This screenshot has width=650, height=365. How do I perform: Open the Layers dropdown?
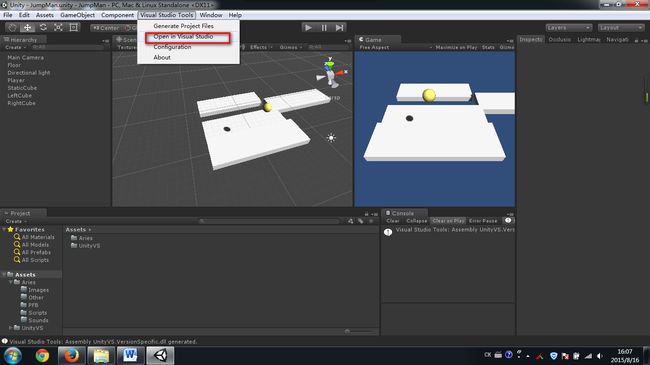click(x=568, y=28)
